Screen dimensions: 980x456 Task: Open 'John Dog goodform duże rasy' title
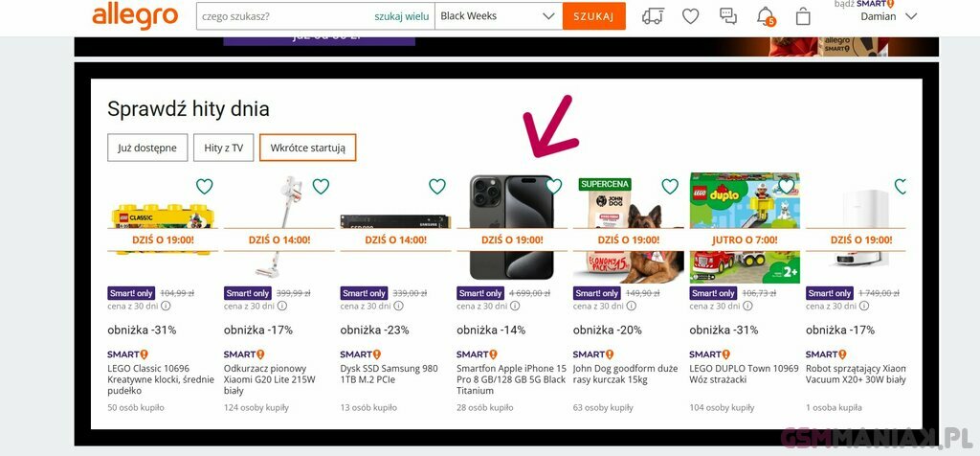pos(625,374)
